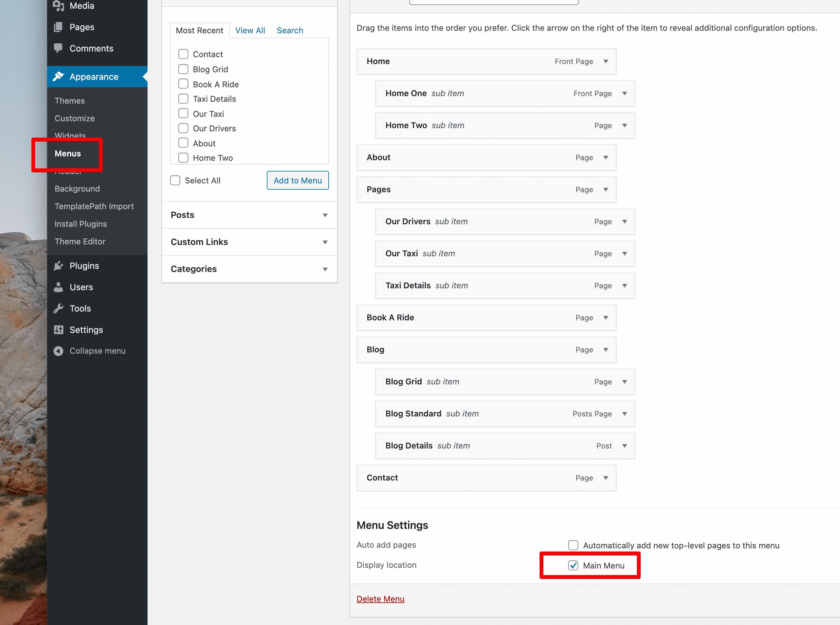This screenshot has width=840, height=625.
Task: Open the Blog Standard item options arrow
Action: (625, 414)
